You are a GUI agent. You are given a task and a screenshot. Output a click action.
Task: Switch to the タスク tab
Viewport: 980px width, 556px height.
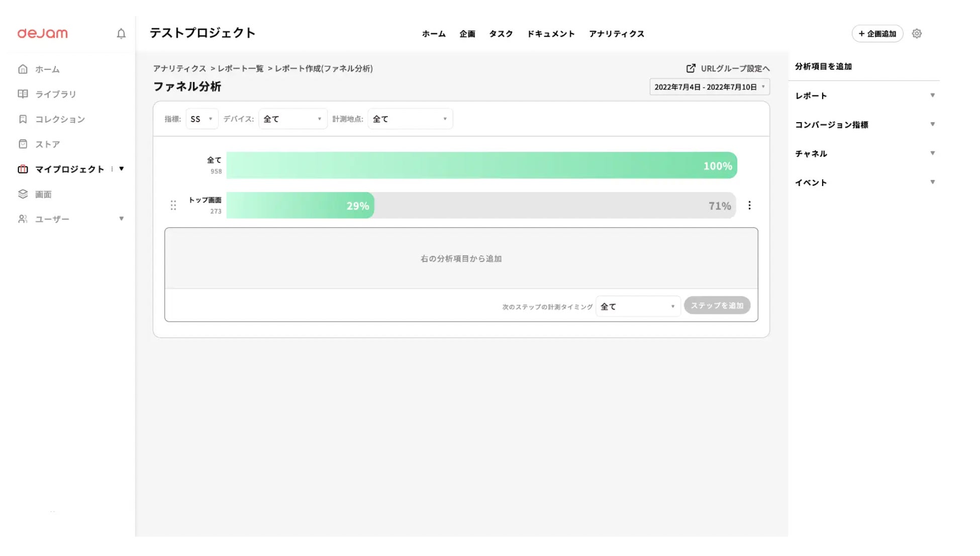(501, 34)
